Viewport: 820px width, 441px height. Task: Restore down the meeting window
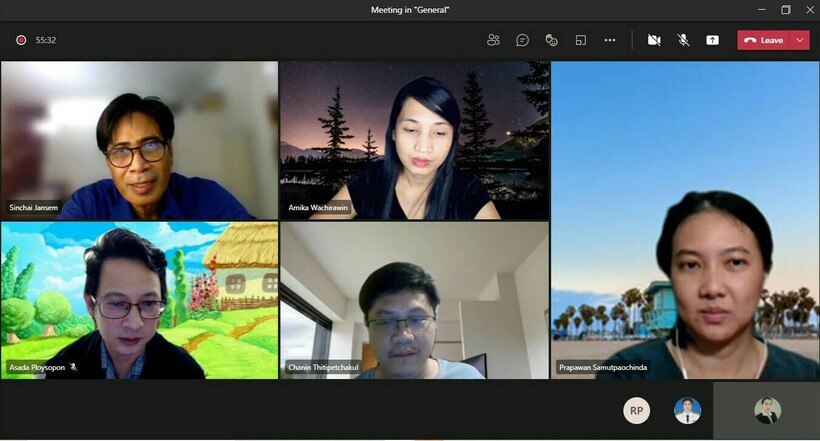[x=785, y=10]
